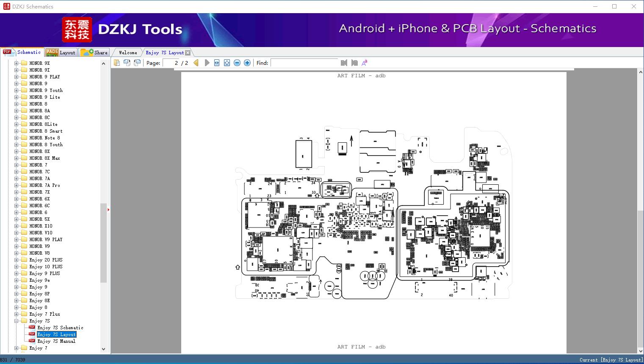
Task: Open Enjoy 7S Manual file
Action: point(56,341)
